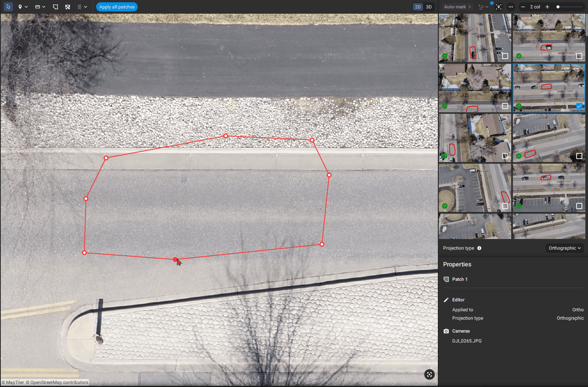Expand the location marker dropdown arrow

26,7
